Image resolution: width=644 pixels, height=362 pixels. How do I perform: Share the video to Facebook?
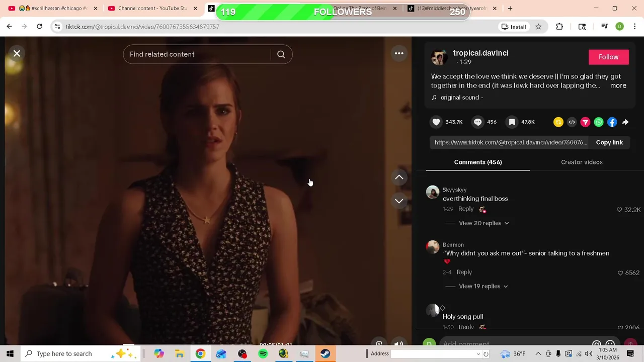coord(612,122)
